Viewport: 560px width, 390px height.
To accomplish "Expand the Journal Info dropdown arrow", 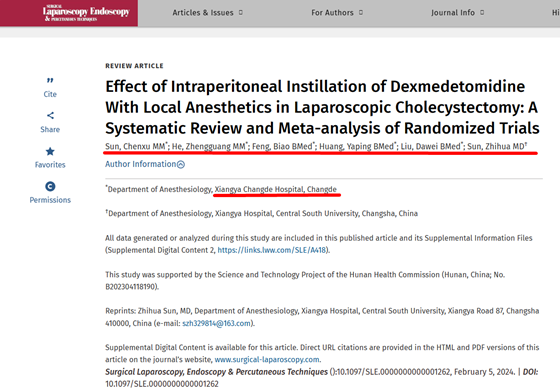I will coord(482,12).
